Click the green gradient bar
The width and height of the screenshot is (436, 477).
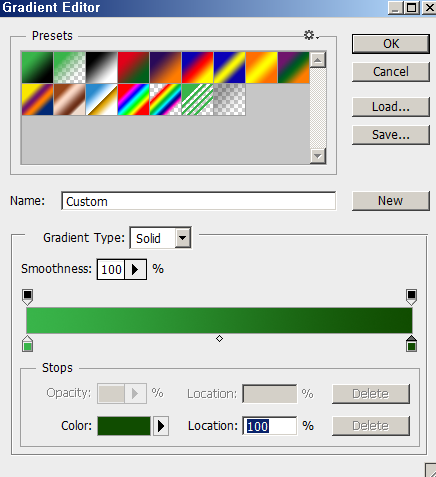click(x=219, y=320)
